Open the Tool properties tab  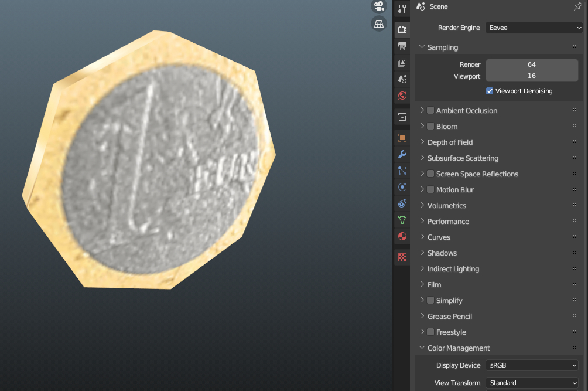(x=402, y=9)
